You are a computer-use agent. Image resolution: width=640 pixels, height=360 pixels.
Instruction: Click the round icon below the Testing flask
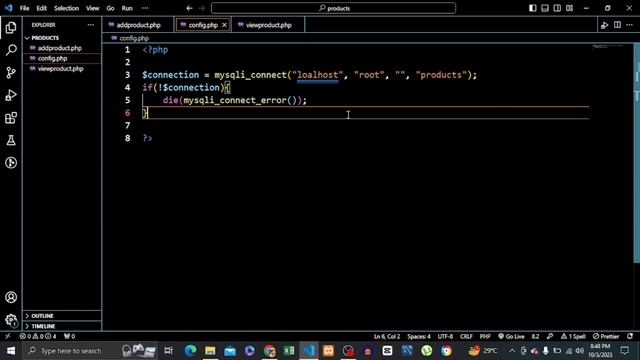coord(11,163)
